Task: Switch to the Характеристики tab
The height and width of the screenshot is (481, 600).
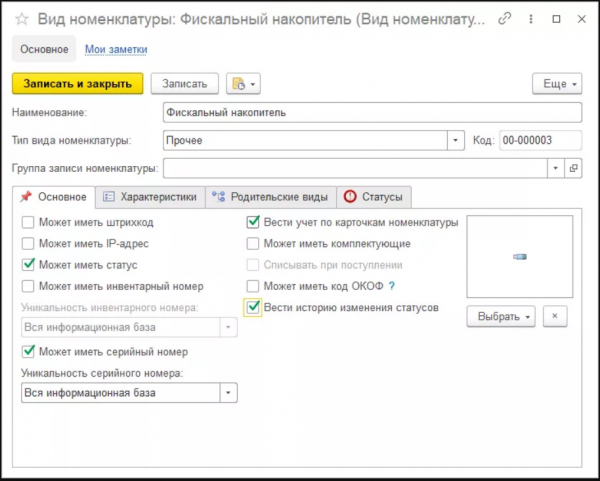Action: pos(150,197)
